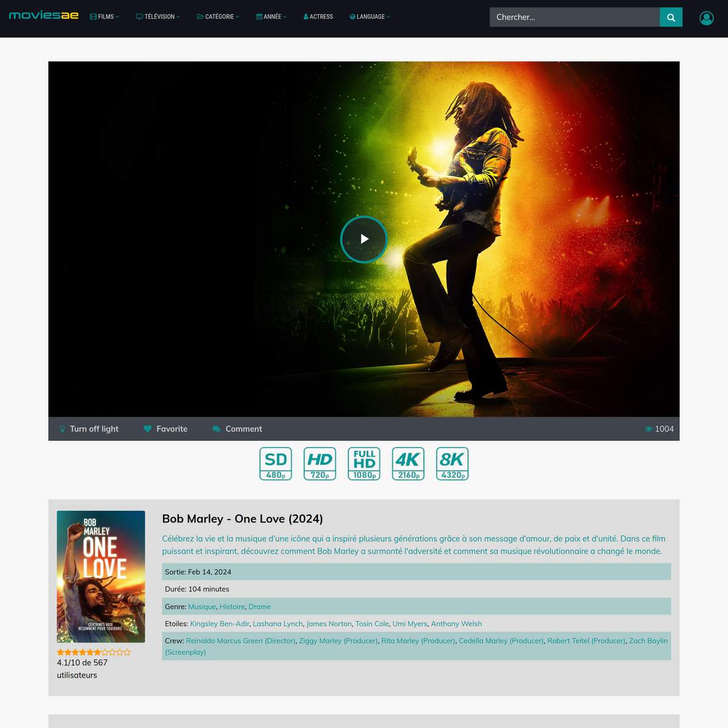Select HD 720p quality badge
Image resolution: width=728 pixels, height=728 pixels.
click(320, 463)
